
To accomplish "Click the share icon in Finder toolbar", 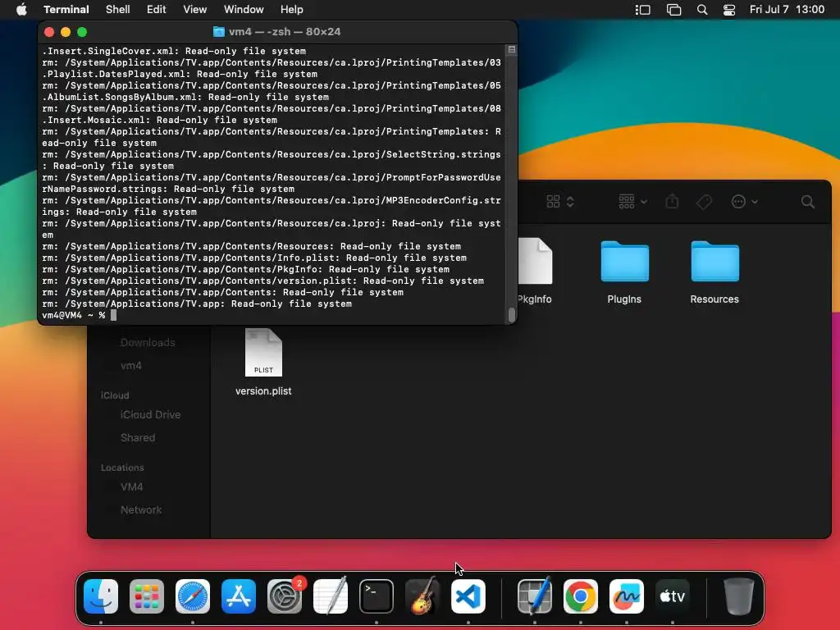I will (x=672, y=202).
